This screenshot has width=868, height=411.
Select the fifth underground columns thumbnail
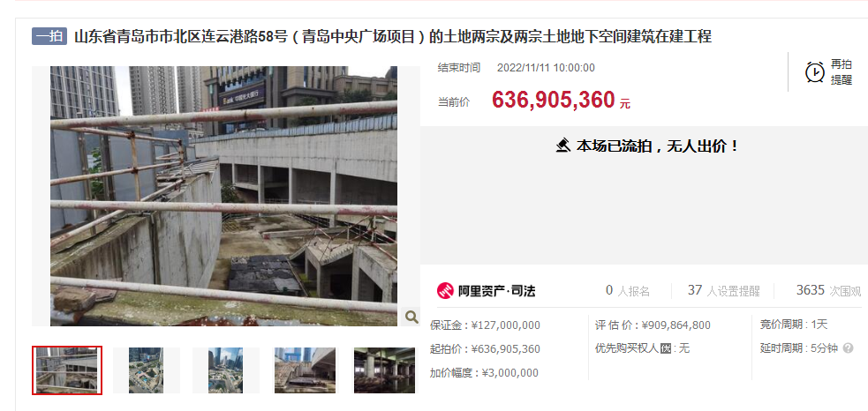coord(384,370)
